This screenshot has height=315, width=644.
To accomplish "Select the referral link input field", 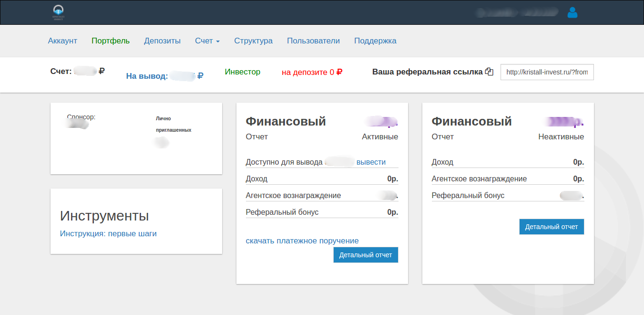I will [547, 72].
